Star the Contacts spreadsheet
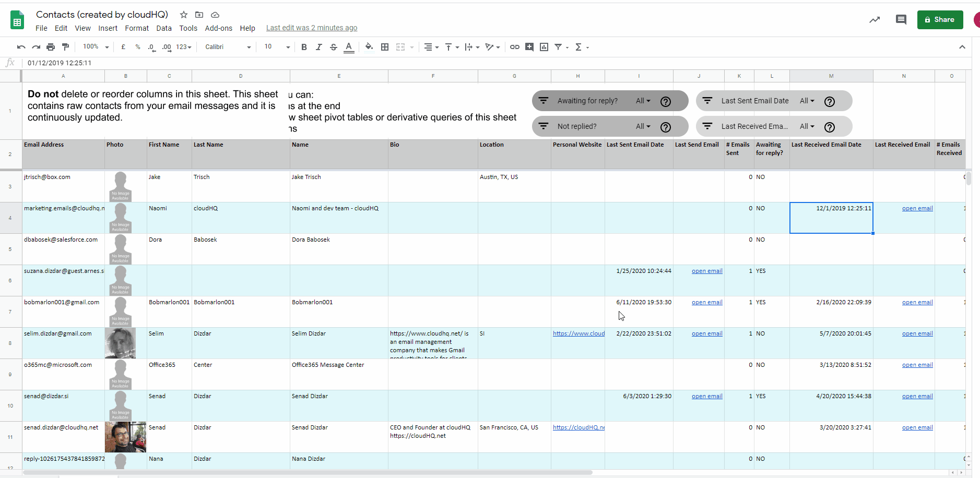This screenshot has width=980, height=478. (x=183, y=15)
